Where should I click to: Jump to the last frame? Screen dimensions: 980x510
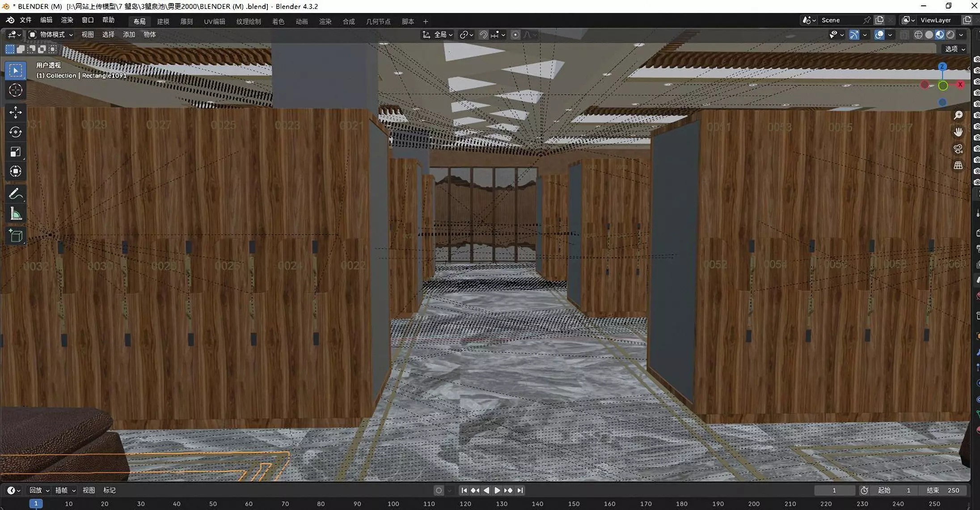(520, 490)
